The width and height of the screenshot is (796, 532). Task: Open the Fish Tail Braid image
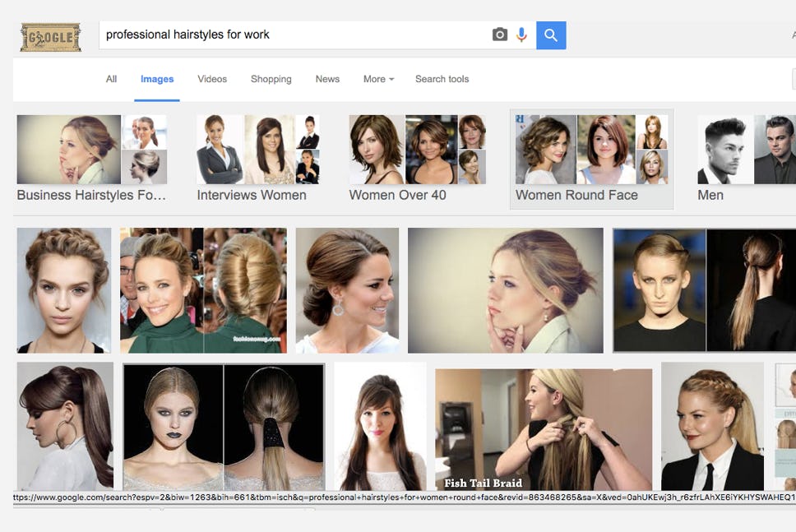coord(543,429)
